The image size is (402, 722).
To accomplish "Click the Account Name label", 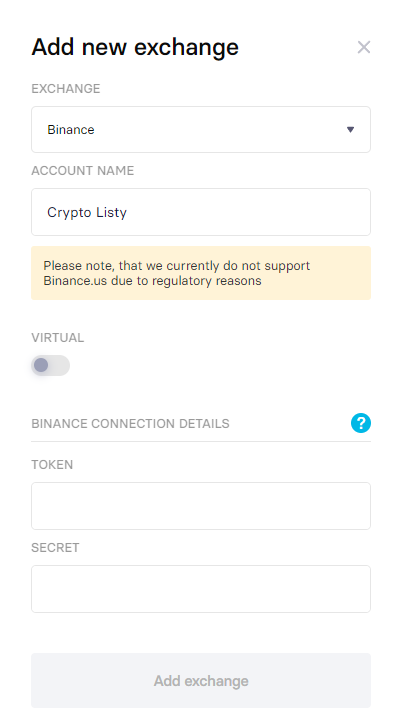I will point(82,170).
